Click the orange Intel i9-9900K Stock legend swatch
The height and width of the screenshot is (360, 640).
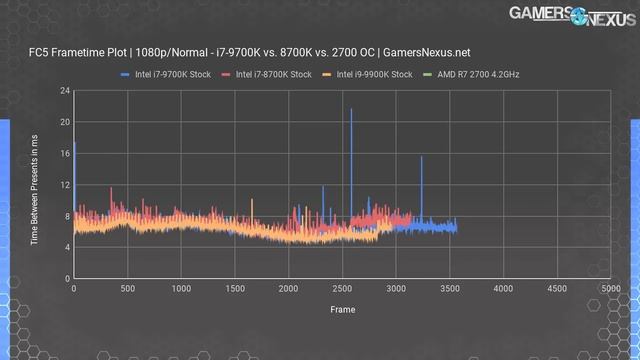click(x=327, y=75)
